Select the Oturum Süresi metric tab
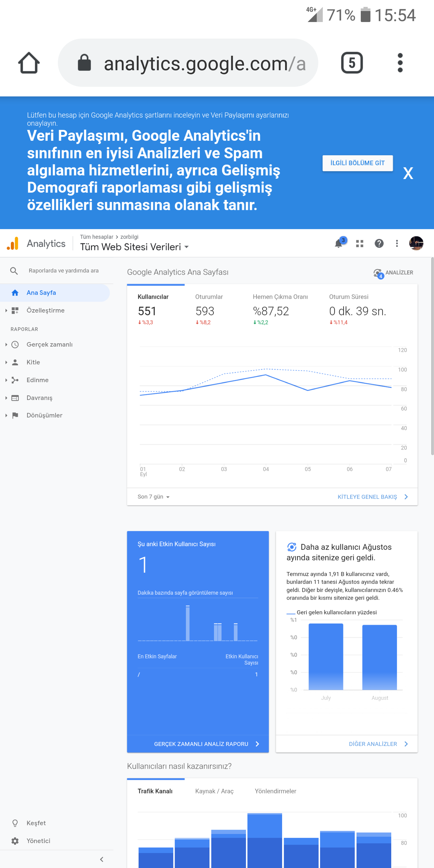Screen dimensions: 434x868 [358, 309]
